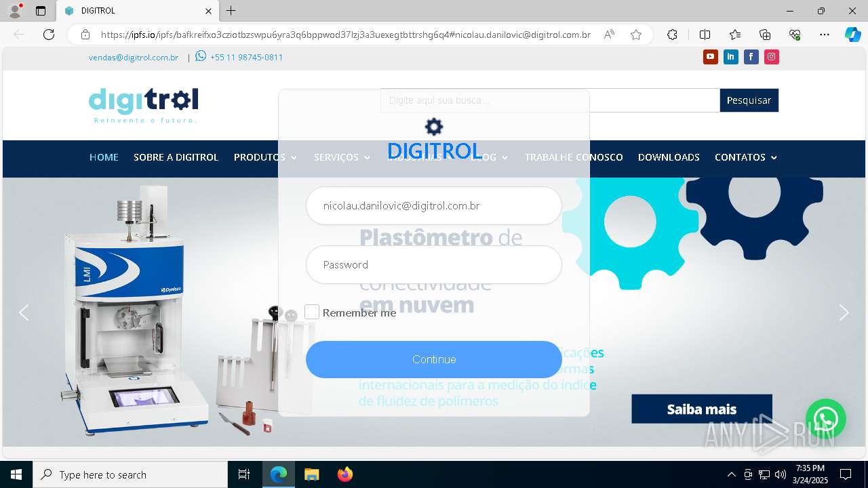Show hidden system tray icons
Viewport: 868px width, 488px height.
[x=731, y=474]
